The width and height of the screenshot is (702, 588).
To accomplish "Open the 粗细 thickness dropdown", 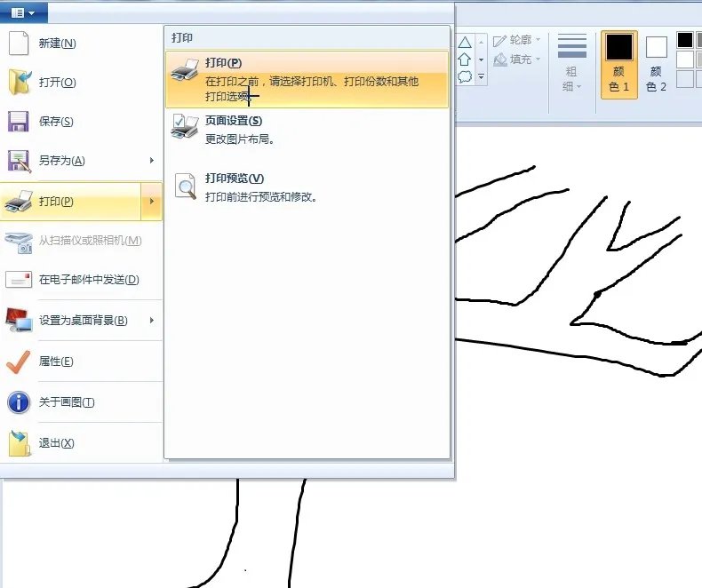I will [x=571, y=78].
